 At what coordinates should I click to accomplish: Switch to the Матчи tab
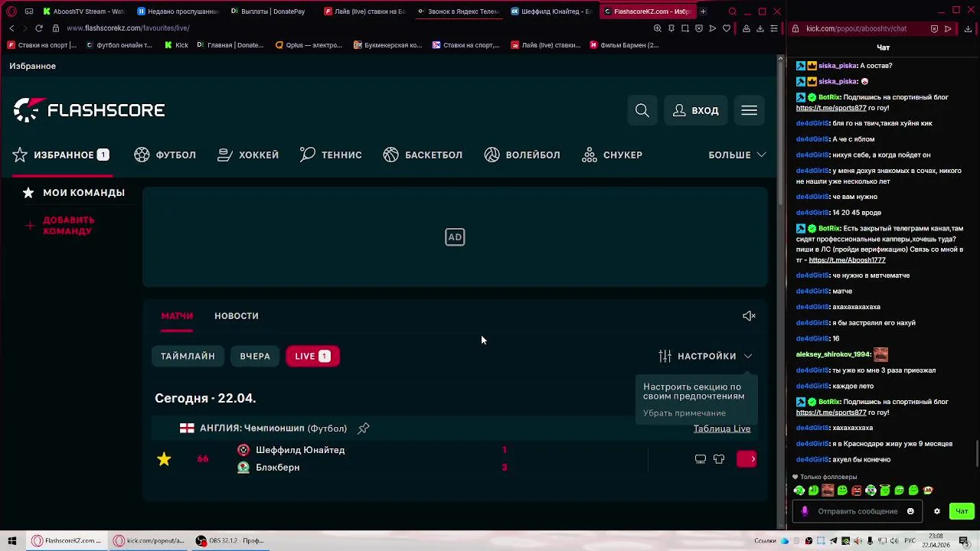tap(177, 316)
